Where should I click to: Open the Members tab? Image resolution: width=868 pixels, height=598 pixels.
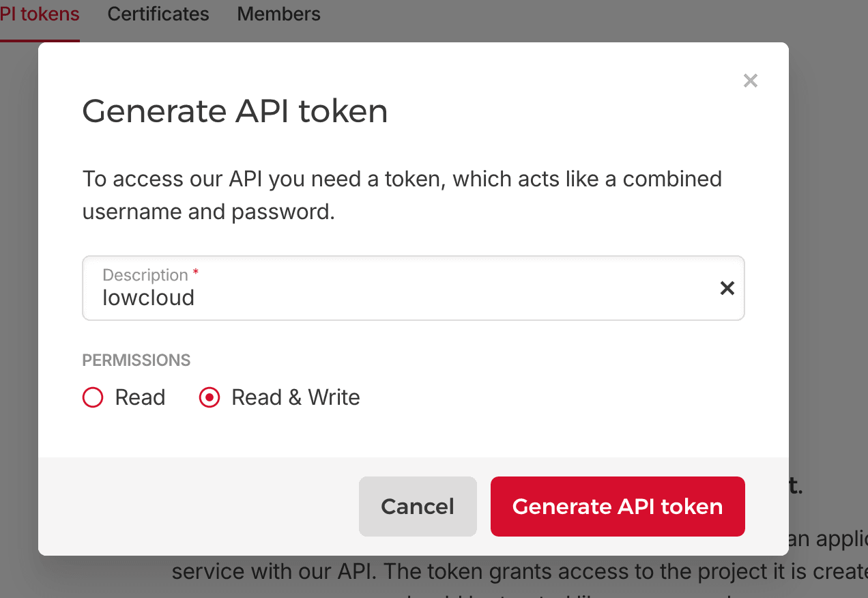[278, 14]
